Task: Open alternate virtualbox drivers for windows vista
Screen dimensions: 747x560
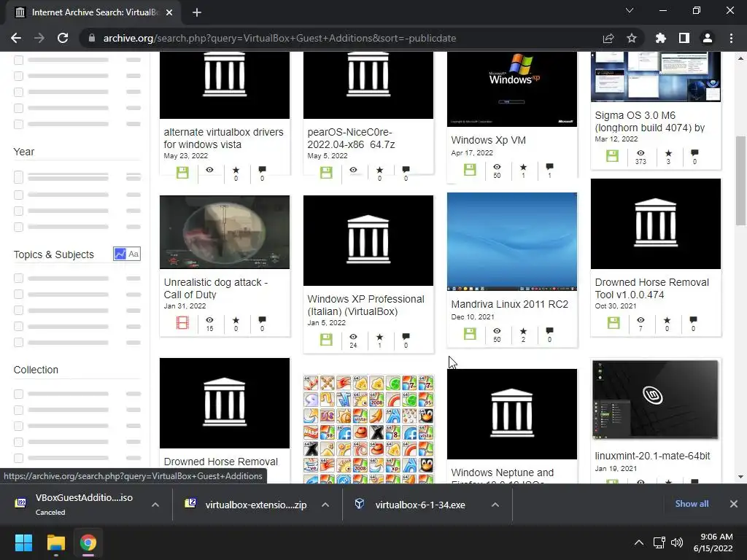Action: point(223,138)
